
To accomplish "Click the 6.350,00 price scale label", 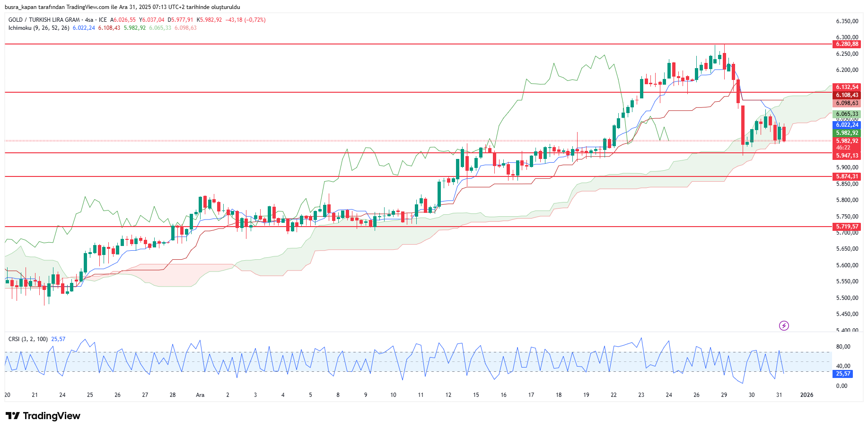I will [x=847, y=21].
